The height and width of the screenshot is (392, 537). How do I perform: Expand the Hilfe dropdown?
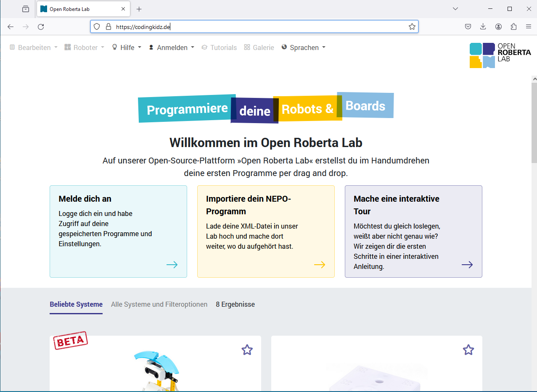tap(127, 47)
